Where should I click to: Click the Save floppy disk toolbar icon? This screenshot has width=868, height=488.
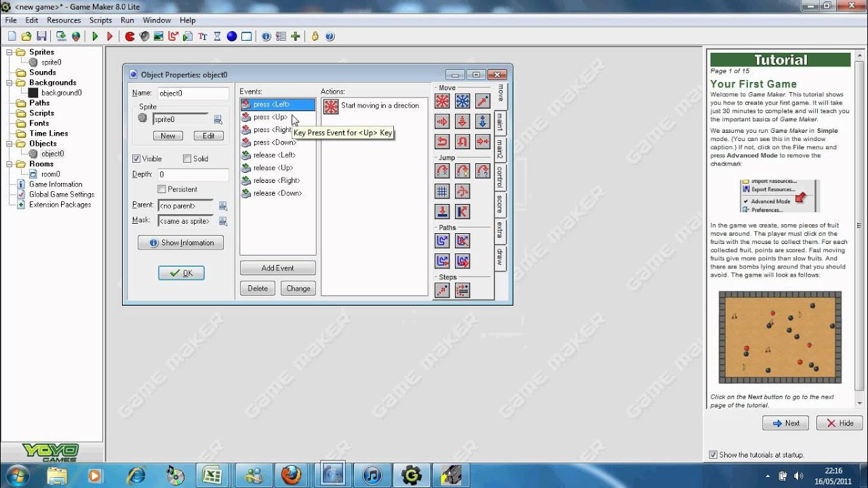[41, 37]
